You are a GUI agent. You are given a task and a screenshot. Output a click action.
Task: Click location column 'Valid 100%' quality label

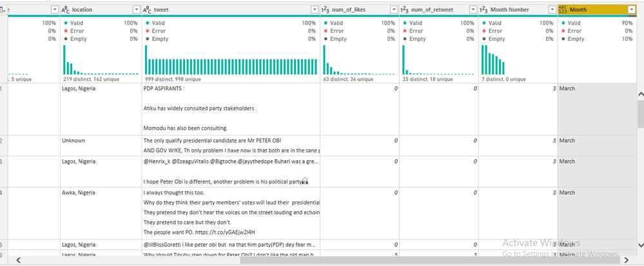click(101, 23)
